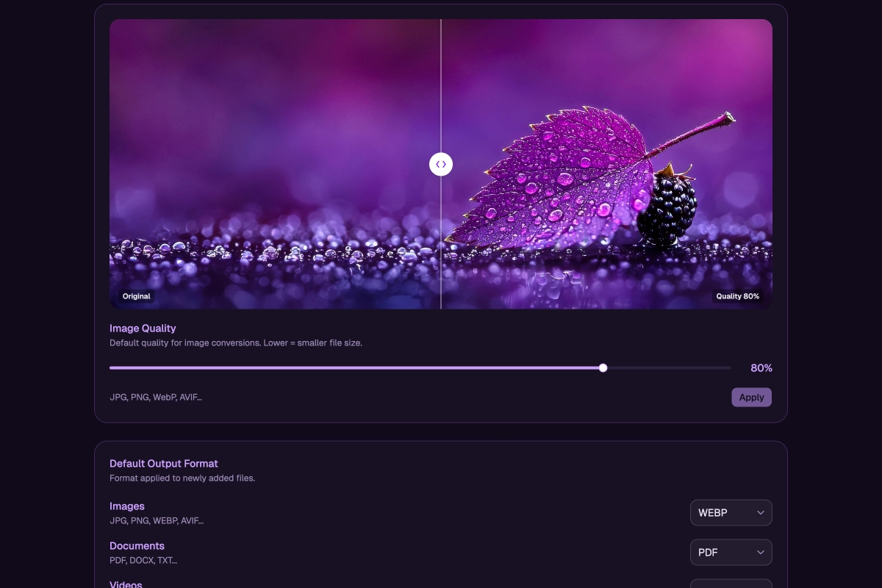Click the Original badge on preview
The image size is (882, 588).
(x=137, y=296)
